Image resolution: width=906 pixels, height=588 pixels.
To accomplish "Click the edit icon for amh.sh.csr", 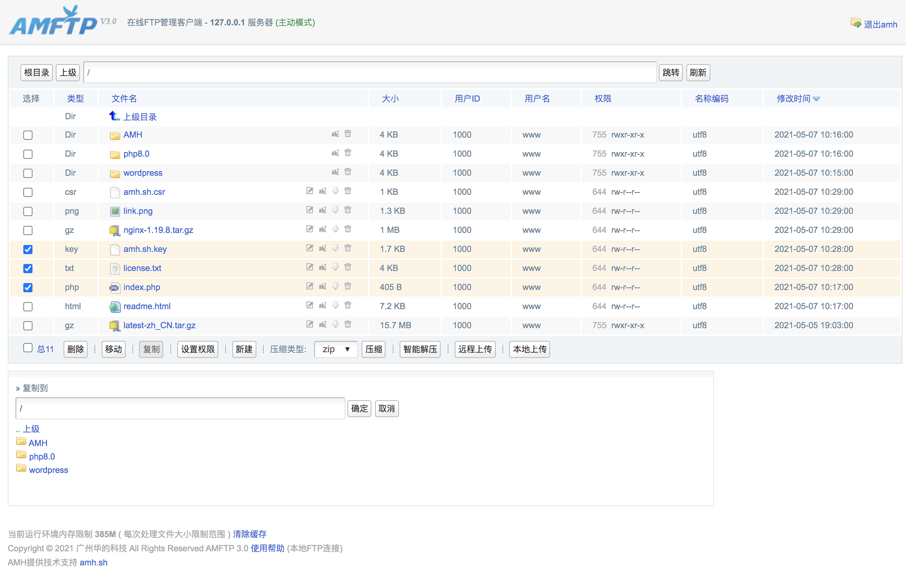I will point(310,191).
